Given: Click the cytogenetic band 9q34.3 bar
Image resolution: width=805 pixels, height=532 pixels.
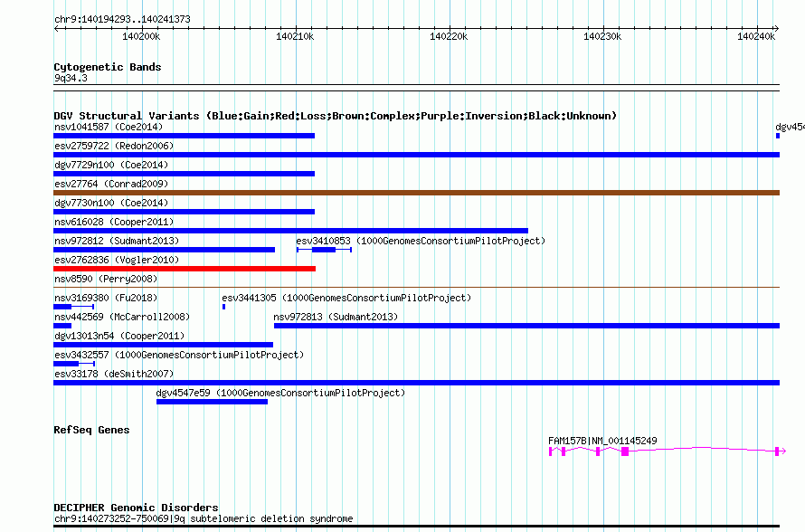Looking at the screenshot, I should (416, 88).
